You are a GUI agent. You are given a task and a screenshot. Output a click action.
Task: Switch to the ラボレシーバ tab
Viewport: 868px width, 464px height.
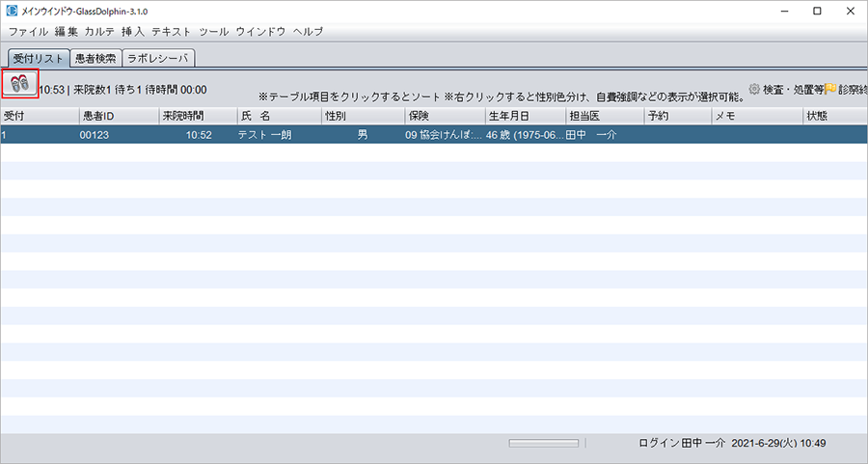point(158,58)
